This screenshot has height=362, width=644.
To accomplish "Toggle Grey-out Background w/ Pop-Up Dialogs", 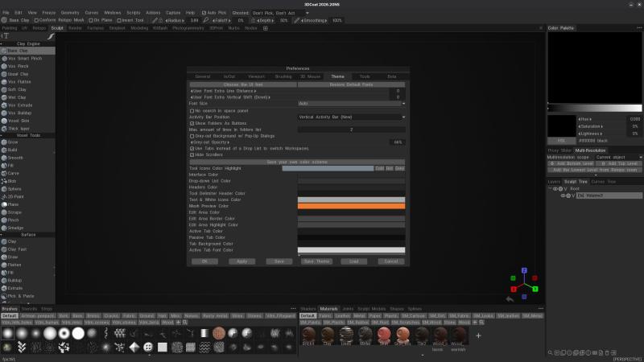I will [x=192, y=136].
